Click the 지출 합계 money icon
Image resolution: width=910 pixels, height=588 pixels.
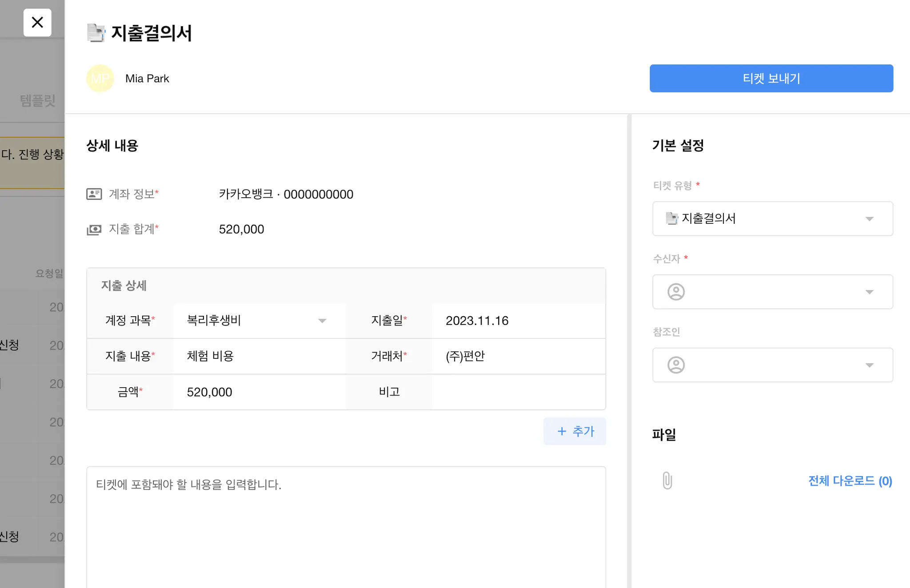tap(94, 229)
